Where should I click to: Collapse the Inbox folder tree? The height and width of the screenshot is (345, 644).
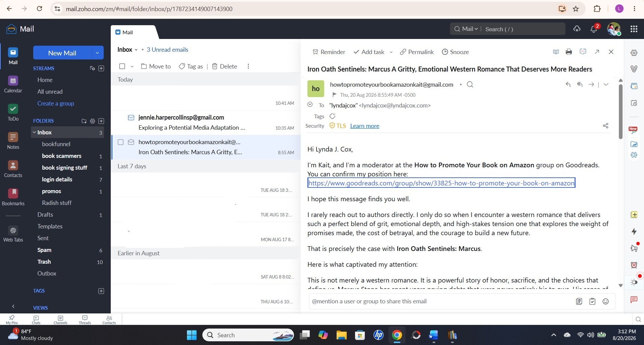pos(34,132)
